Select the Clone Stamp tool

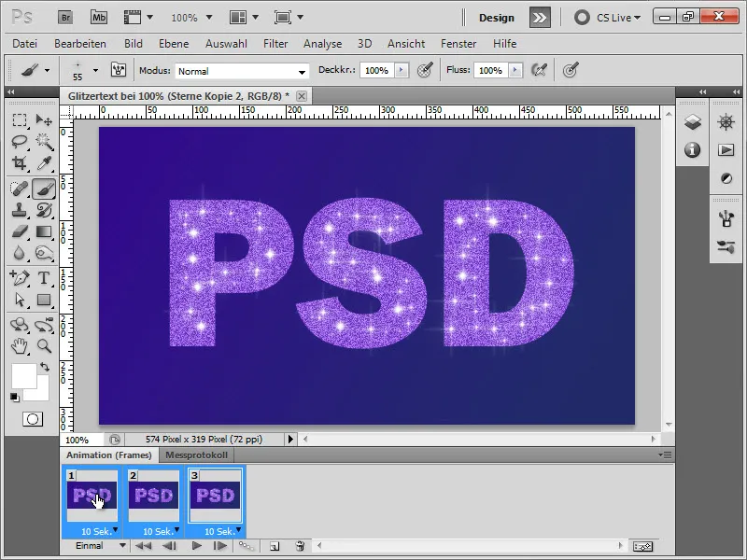point(20,209)
